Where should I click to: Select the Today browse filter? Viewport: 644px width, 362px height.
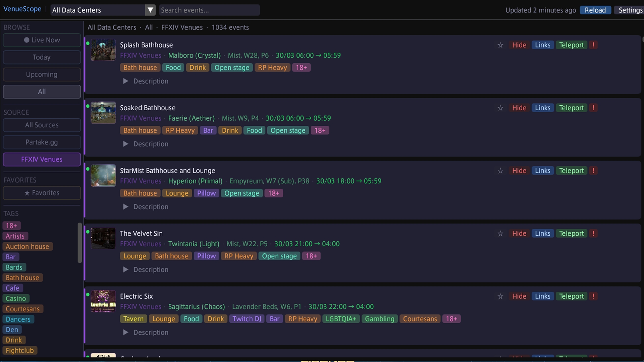42,57
